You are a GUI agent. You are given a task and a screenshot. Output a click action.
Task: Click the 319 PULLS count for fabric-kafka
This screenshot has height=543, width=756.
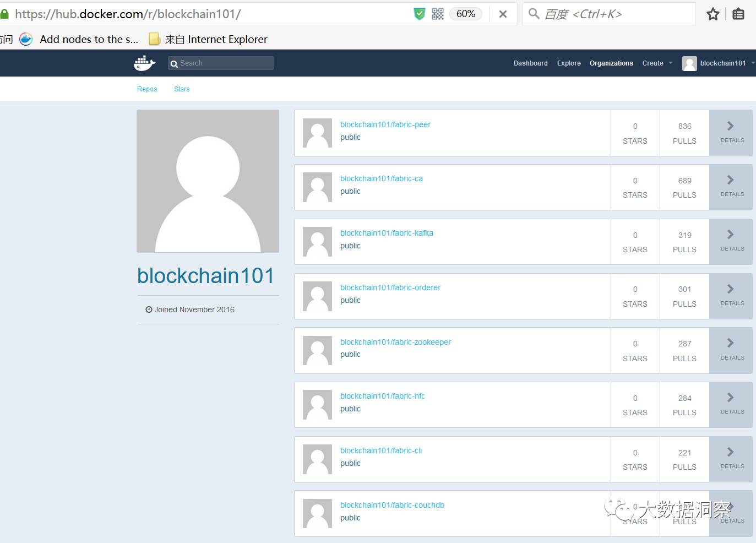(x=684, y=242)
